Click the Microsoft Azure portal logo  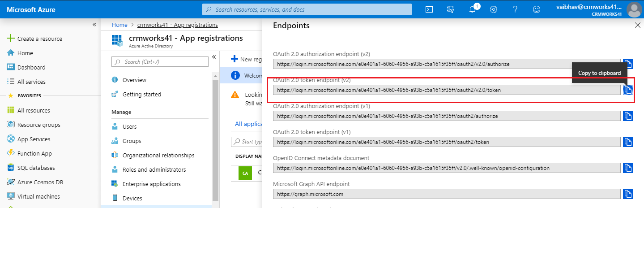pyautogui.click(x=31, y=9)
